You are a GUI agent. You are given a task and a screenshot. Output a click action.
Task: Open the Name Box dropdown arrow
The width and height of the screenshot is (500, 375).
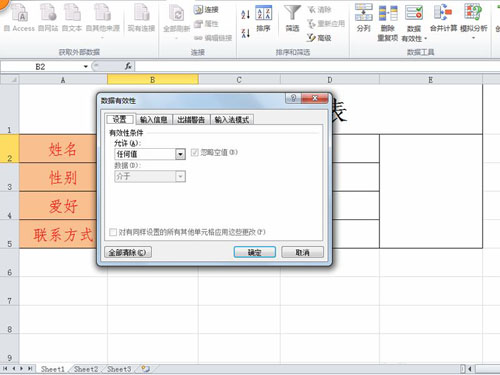(86, 67)
